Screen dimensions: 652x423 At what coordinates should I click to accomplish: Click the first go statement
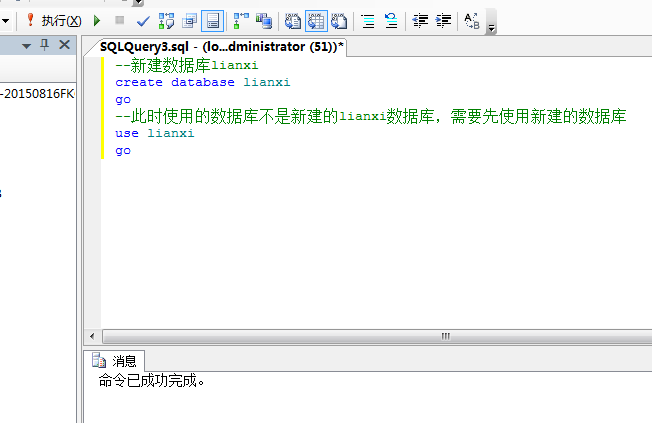click(x=123, y=100)
